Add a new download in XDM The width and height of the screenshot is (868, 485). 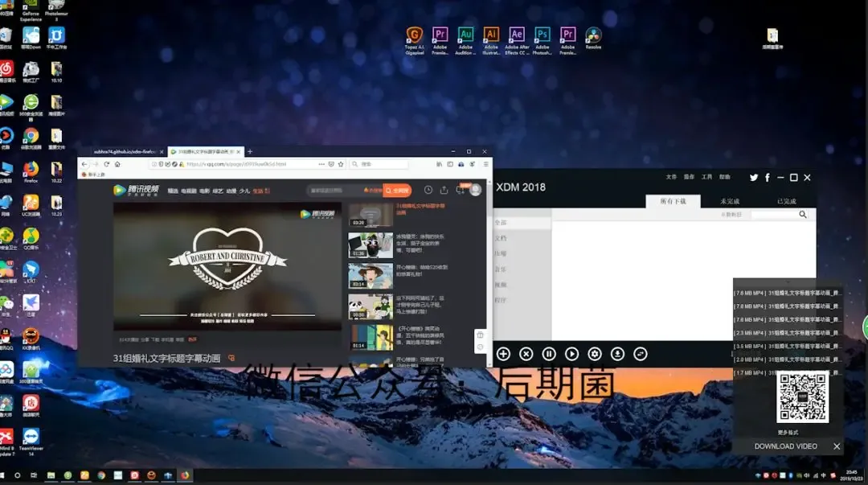[503, 354]
